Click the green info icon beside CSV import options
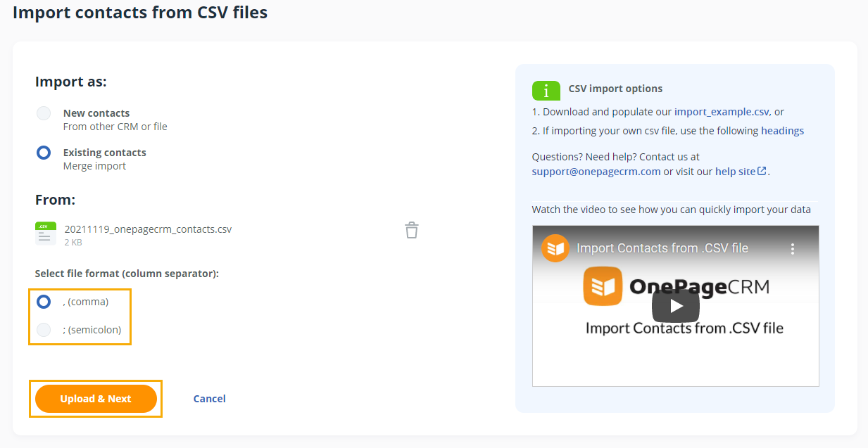Viewport: 868px width, 448px height. 546,91
